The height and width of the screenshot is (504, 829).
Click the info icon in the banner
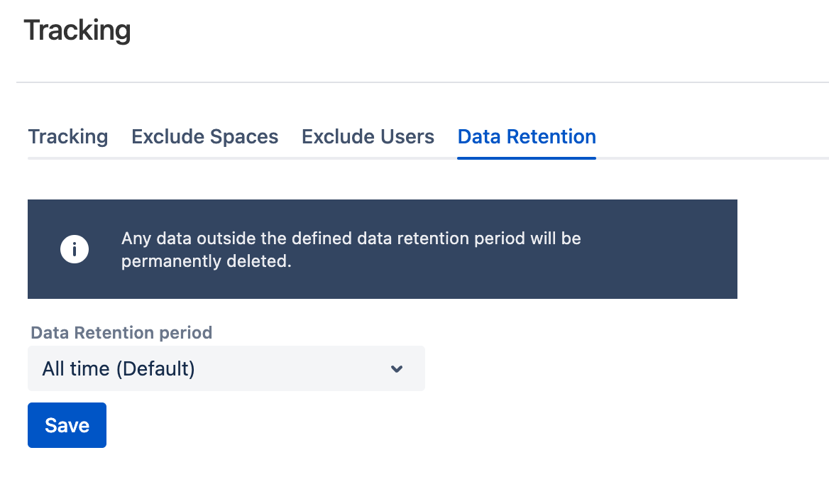75,249
